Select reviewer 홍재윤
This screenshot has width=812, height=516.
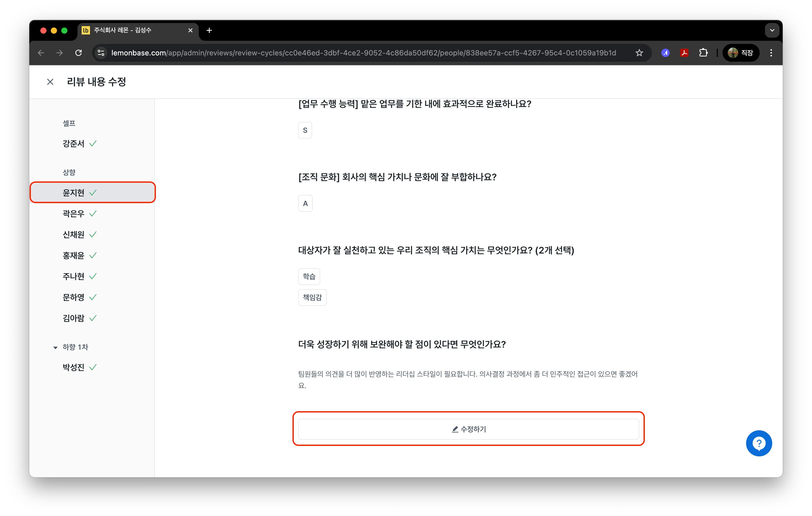(x=92, y=255)
